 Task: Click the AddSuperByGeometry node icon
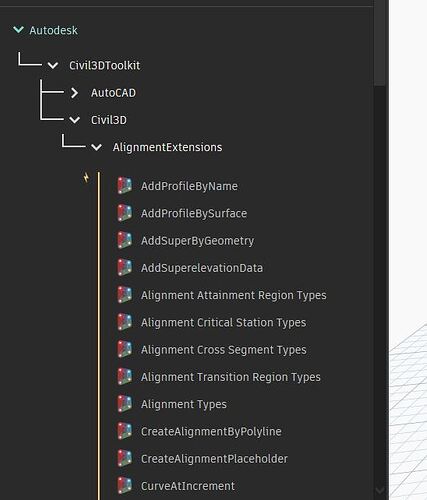(x=125, y=240)
